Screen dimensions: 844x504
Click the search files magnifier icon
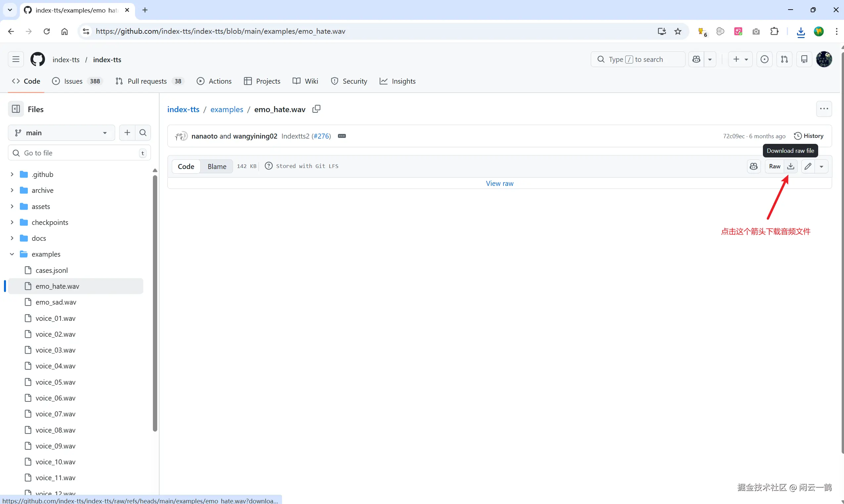tap(143, 133)
